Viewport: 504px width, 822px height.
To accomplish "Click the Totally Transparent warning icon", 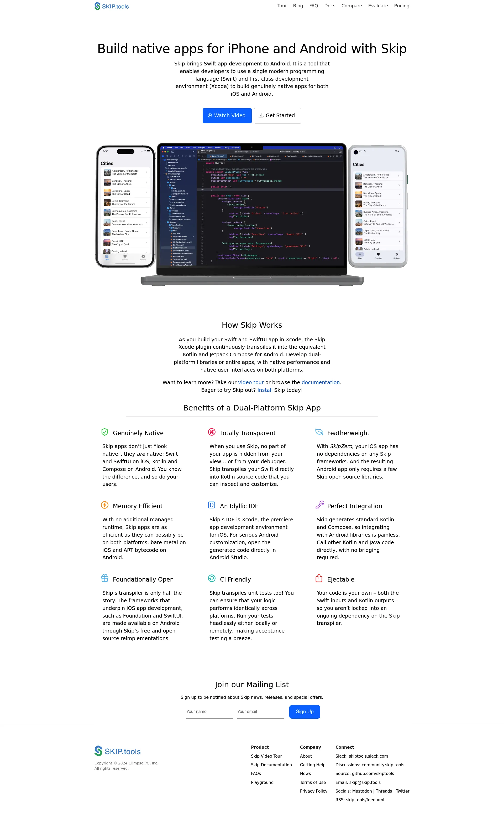I will click(x=211, y=431).
